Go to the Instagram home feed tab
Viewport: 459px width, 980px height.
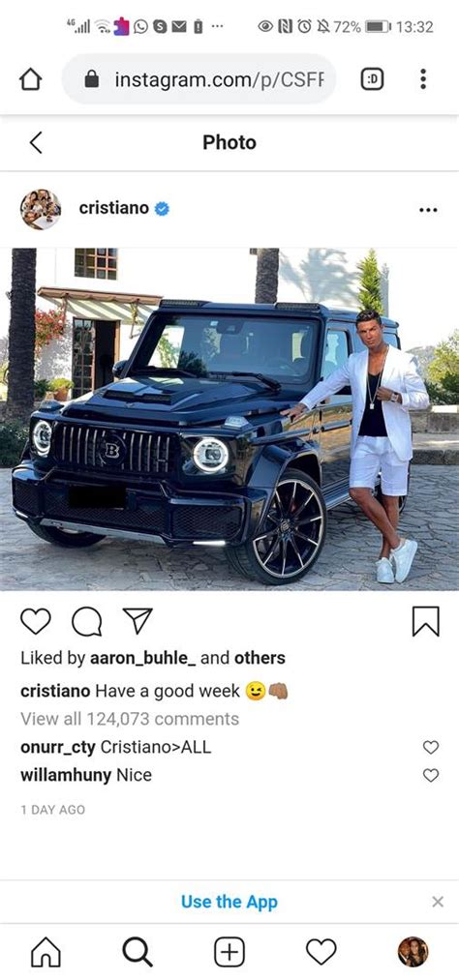click(x=46, y=953)
